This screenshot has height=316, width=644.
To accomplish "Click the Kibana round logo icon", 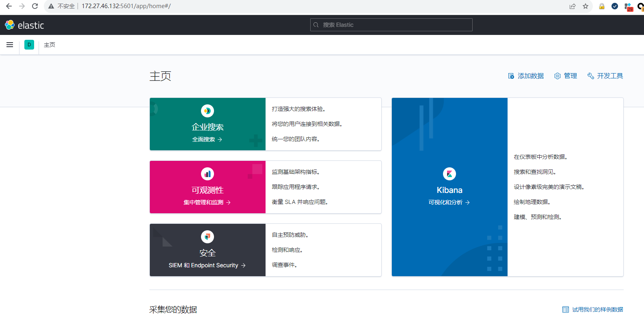I will coord(450,174).
